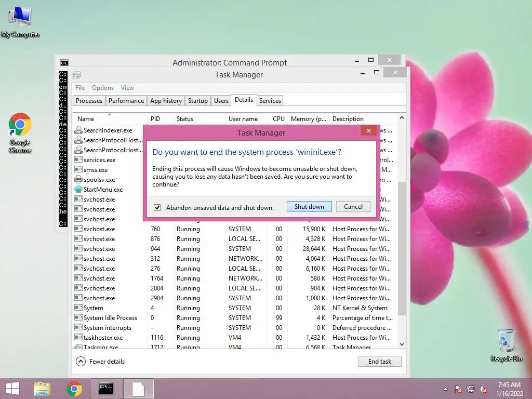532x399 pixels.
Task: Click the Windows Start button on taskbar
Action: point(12,389)
